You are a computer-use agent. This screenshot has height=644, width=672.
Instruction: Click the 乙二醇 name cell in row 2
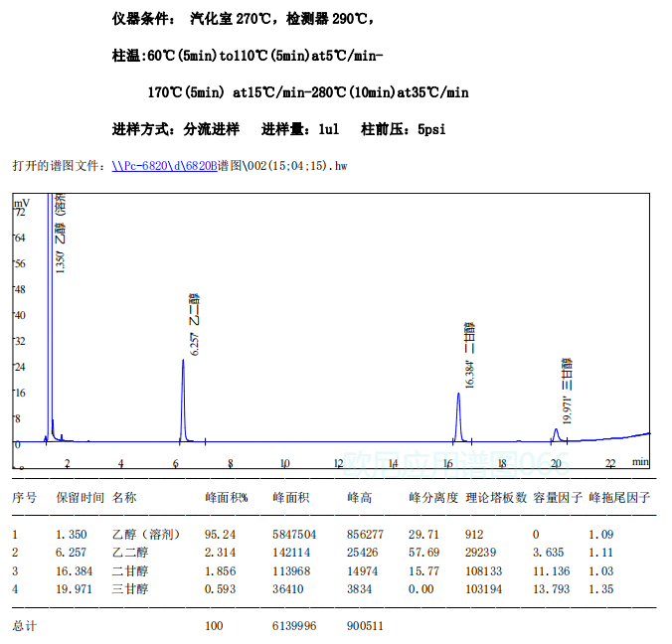point(129,553)
